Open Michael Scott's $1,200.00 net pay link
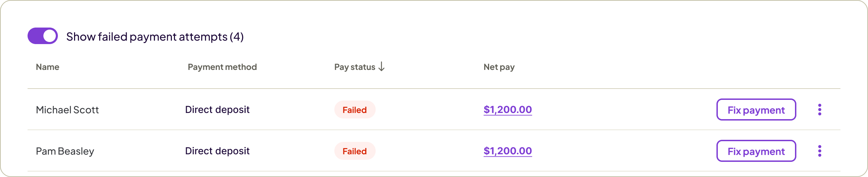Screen dimensions: 868x177 (507, 110)
